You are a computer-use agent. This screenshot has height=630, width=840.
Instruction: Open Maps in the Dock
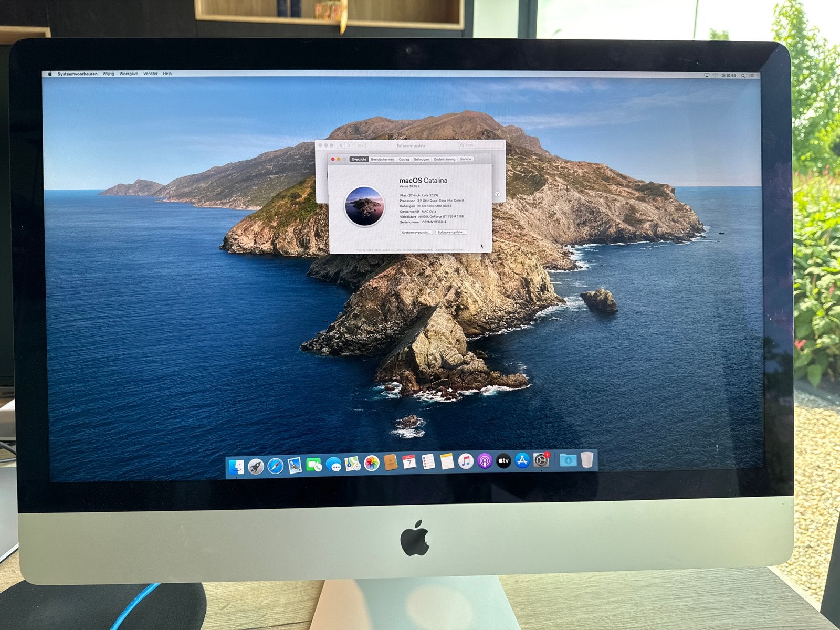tap(352, 464)
